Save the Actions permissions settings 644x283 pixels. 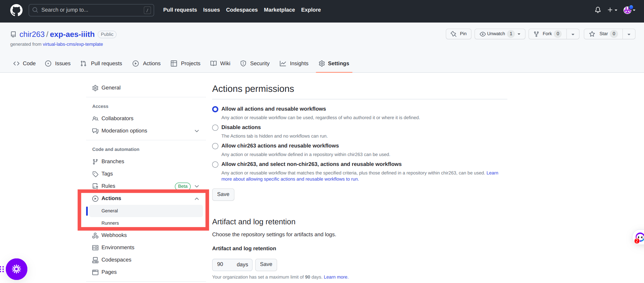coord(223,195)
